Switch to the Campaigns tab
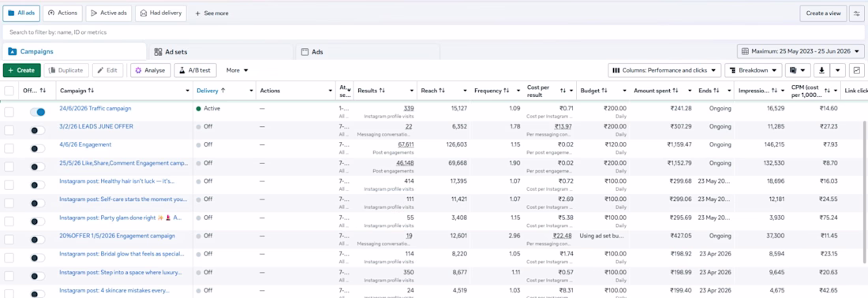The width and height of the screenshot is (868, 298). (73, 51)
